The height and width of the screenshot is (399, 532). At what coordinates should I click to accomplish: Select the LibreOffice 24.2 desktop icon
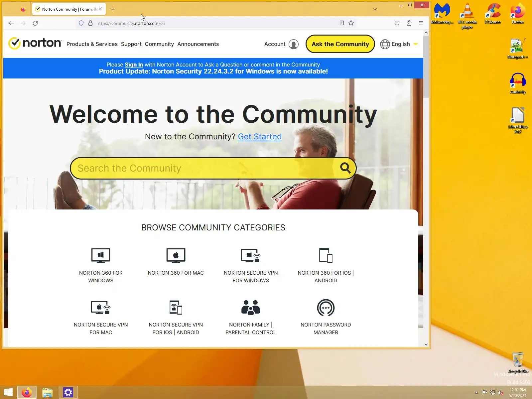point(518,120)
